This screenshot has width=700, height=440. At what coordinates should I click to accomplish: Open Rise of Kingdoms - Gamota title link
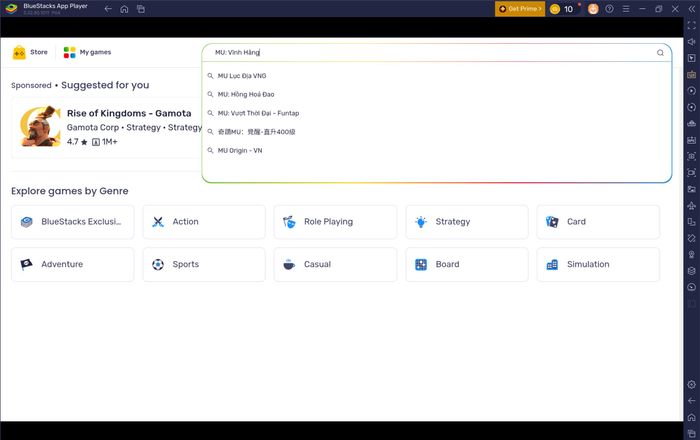129,113
